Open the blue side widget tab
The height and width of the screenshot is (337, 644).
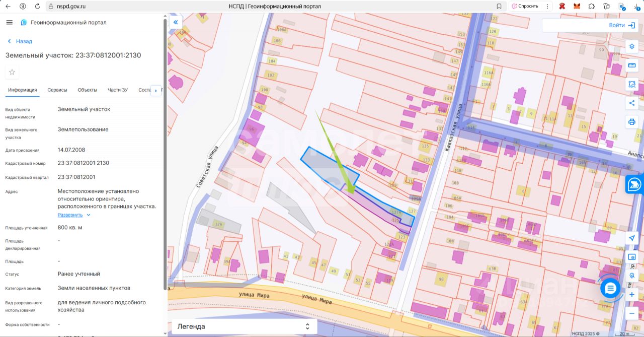click(635, 184)
